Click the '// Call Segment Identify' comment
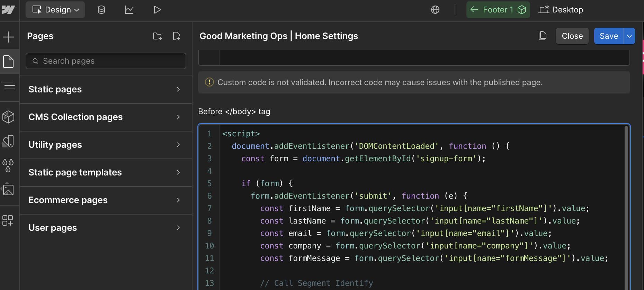 pyautogui.click(x=316, y=283)
